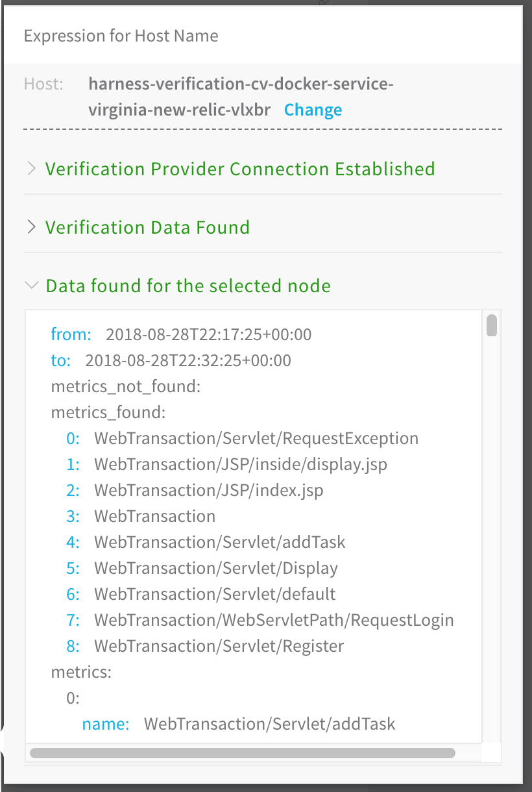This screenshot has width=532, height=792.
Task: Click the vertical scrollbar thumb in data panel
Action: point(492,325)
